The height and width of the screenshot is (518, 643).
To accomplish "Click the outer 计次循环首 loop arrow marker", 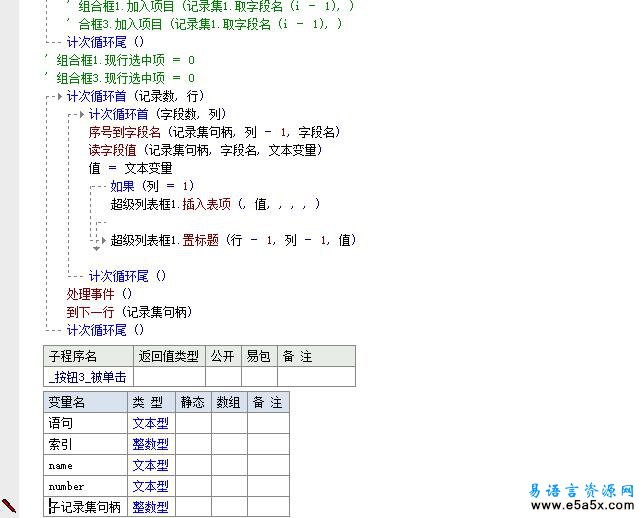I will point(58,96).
